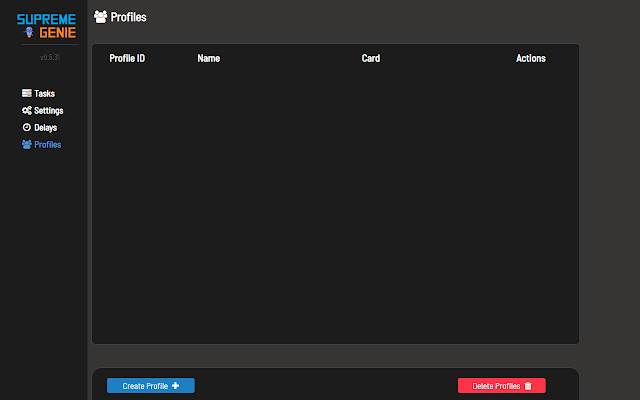Click the Supreme Genie logo
640x400 pixels.
click(x=47, y=26)
